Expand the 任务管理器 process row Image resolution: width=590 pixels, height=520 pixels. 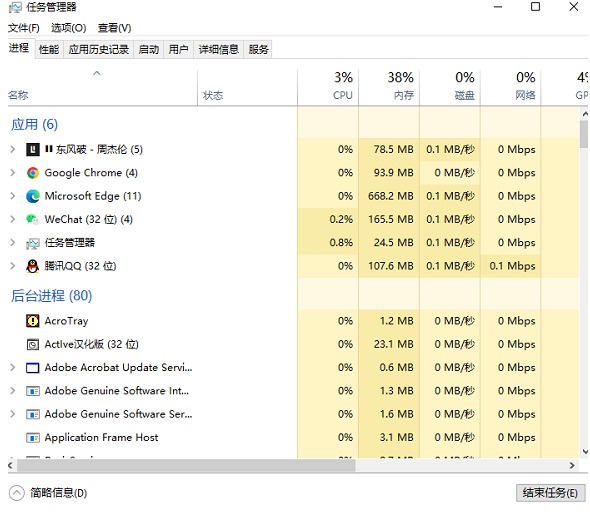[x=13, y=243]
